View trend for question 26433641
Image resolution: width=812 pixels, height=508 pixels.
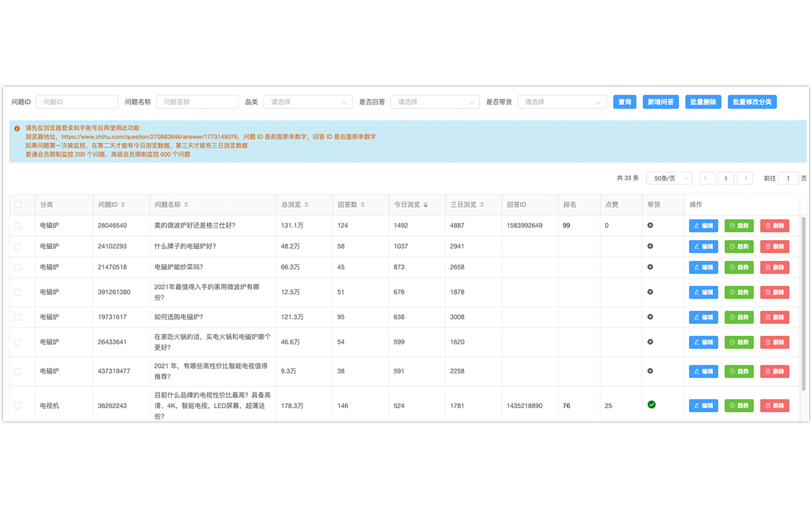pyautogui.click(x=739, y=342)
